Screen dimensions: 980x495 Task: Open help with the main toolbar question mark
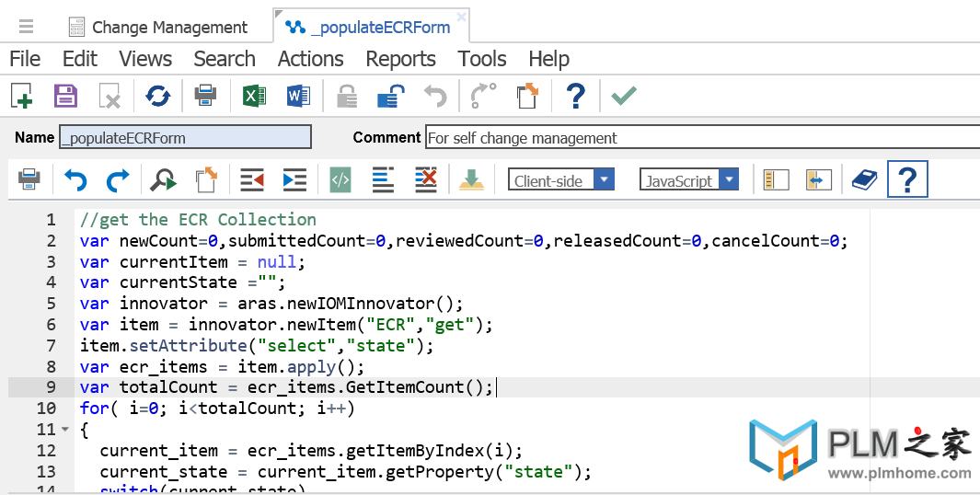tap(575, 96)
